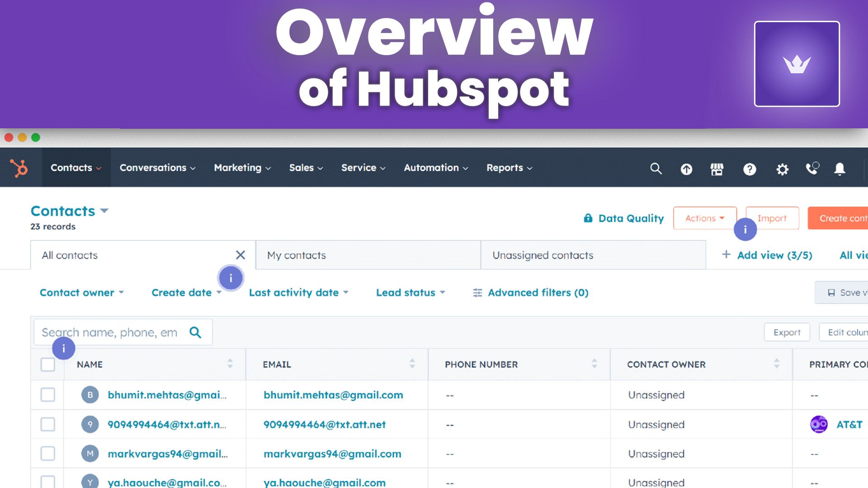Open the AT&T company link
This screenshot has width=868, height=488.
(849, 424)
